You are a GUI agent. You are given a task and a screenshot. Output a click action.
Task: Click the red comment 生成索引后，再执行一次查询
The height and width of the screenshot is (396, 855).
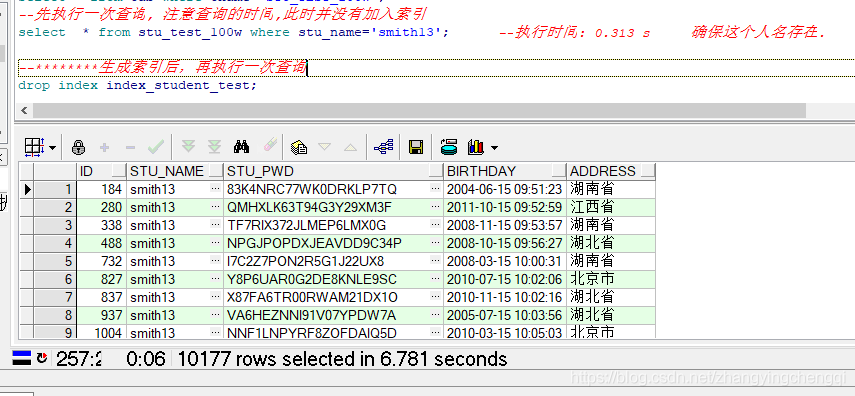[x=162, y=68]
